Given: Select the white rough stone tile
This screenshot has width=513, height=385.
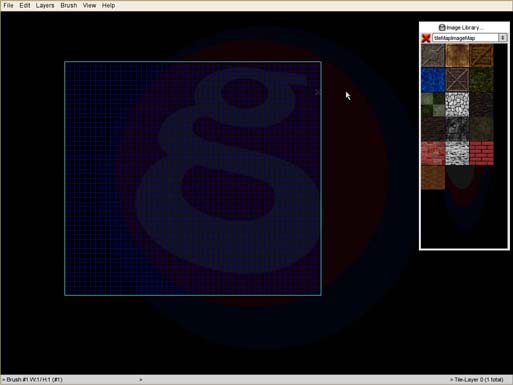Looking at the screenshot, I should 457,153.
